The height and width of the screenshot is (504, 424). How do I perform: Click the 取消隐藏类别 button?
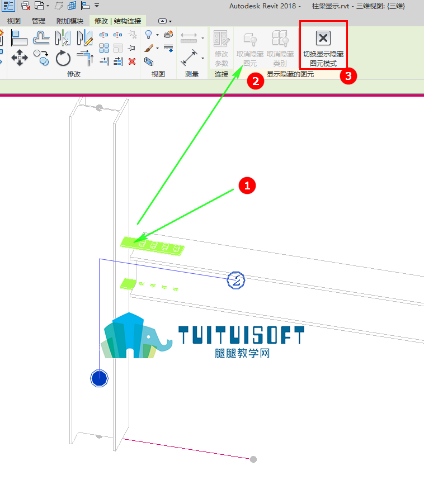280,49
